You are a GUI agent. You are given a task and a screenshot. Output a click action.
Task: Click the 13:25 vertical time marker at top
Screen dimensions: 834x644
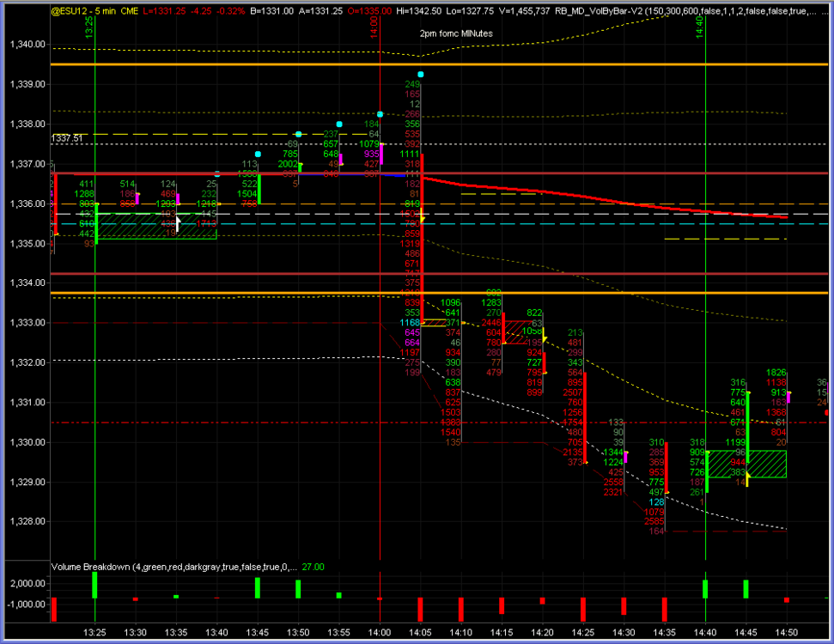pos(88,27)
